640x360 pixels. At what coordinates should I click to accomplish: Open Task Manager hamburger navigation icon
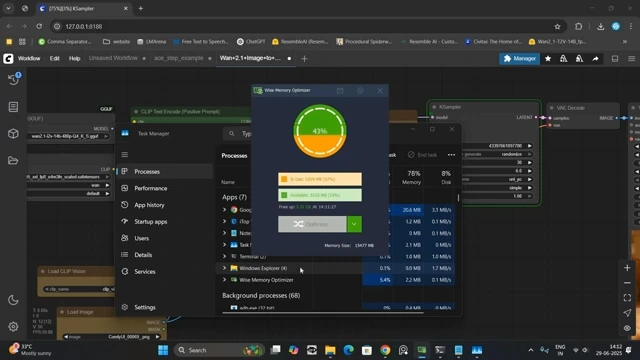coord(125,155)
